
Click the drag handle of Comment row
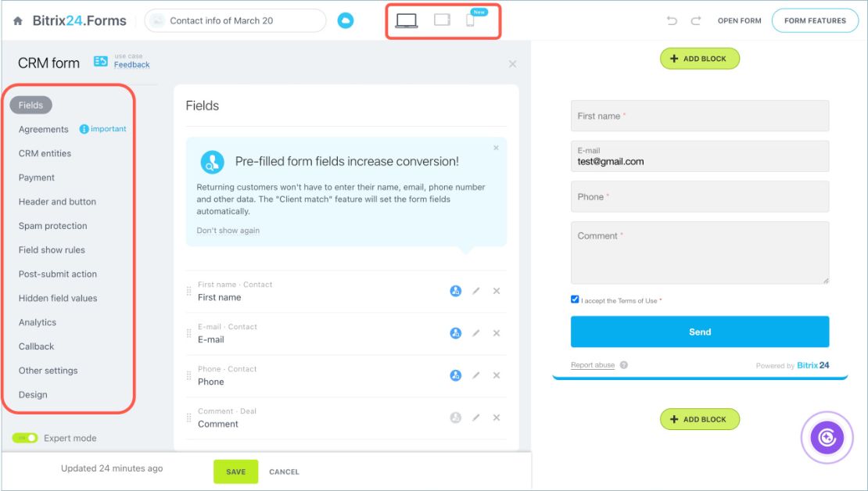point(188,418)
